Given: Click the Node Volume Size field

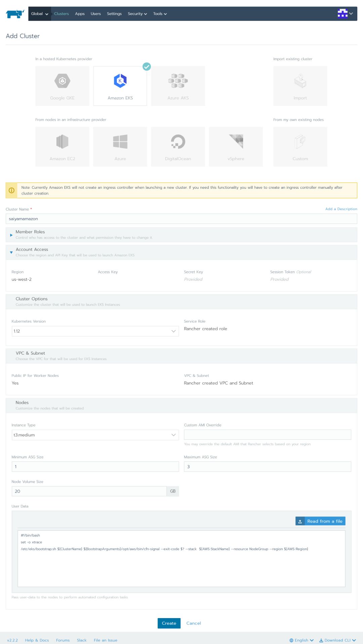Looking at the screenshot, I should [89, 491].
